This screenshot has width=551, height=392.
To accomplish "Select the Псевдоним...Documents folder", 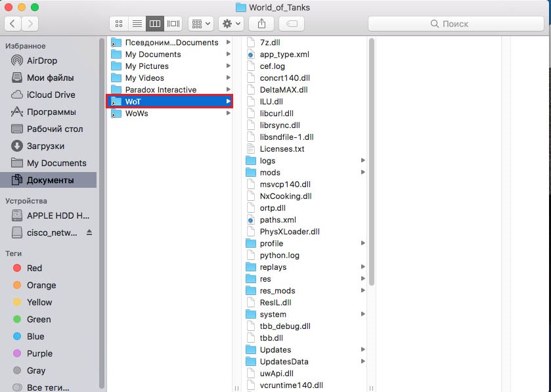I will tap(170, 43).
